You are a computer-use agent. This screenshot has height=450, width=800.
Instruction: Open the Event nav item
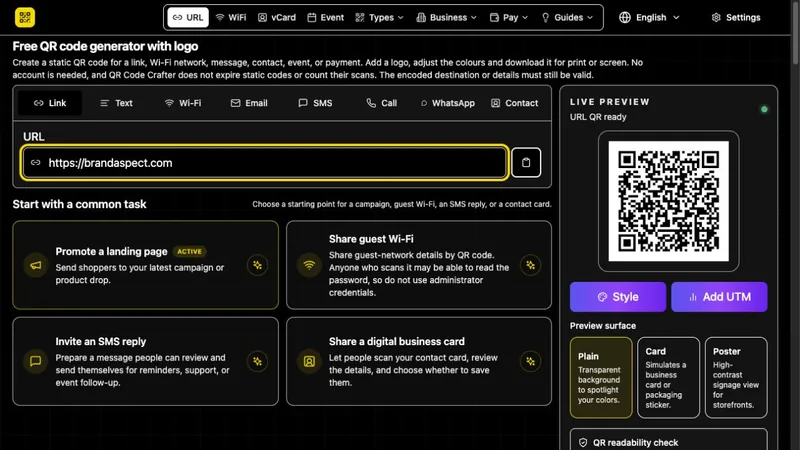coord(326,17)
